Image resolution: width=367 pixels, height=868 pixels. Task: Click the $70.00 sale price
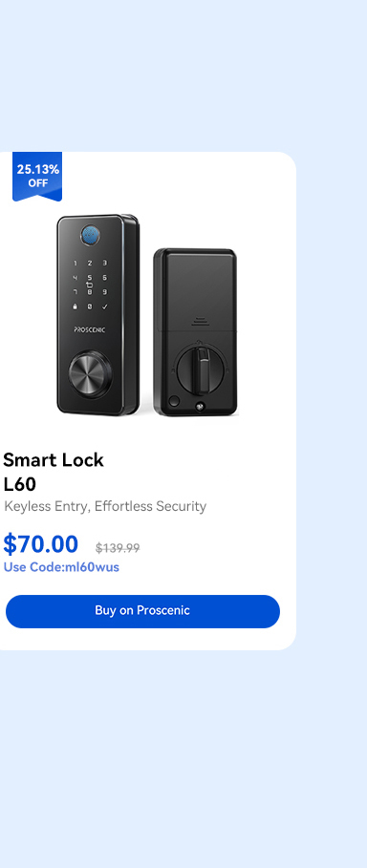(x=41, y=544)
